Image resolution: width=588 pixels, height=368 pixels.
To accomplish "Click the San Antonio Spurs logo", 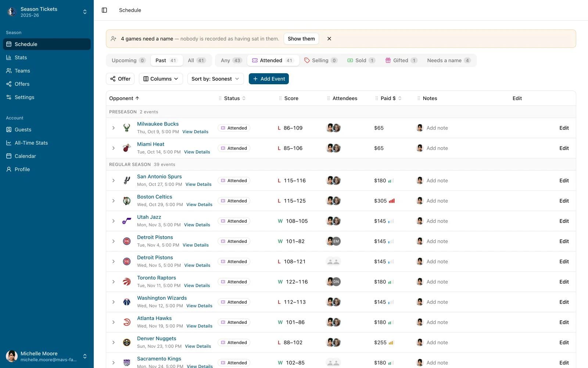I will point(127,181).
